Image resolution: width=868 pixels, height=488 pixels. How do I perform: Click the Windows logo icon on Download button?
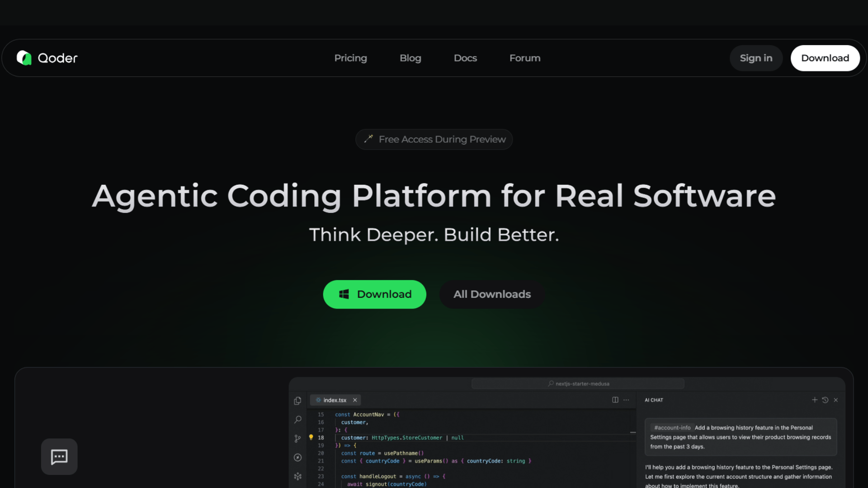pyautogui.click(x=344, y=294)
